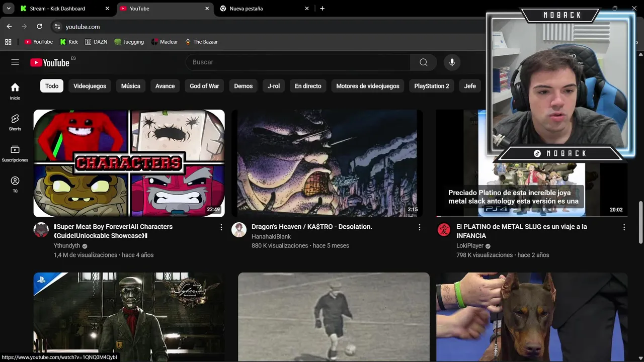
Task: Open Juegging bookmark
Action: (129, 42)
